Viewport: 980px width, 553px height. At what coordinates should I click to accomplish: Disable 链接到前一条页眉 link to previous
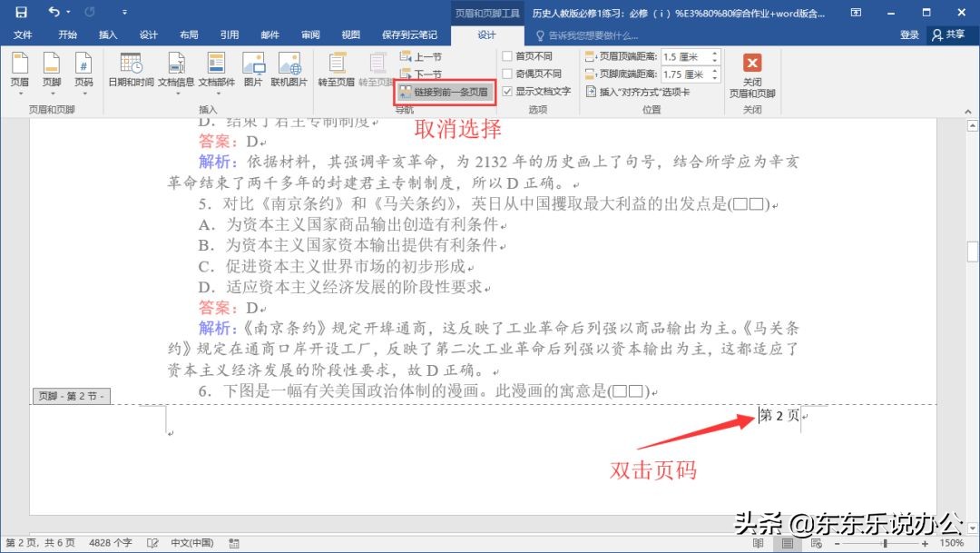[445, 92]
